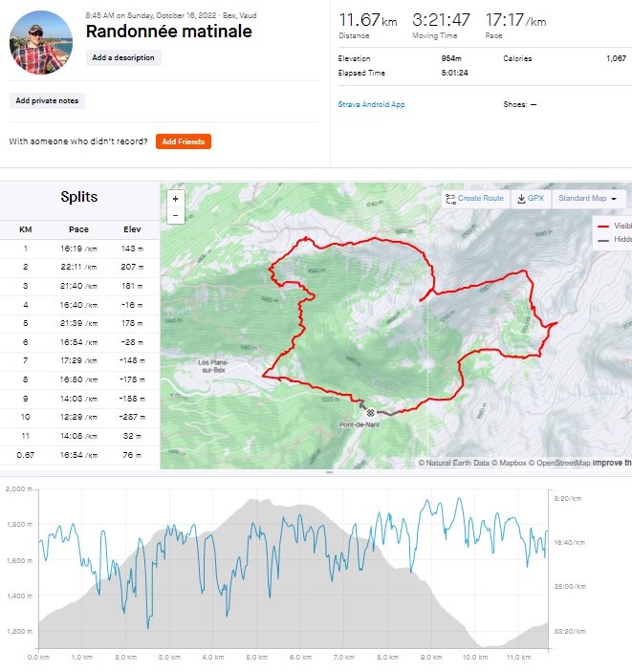Click the GPX download icon

pyautogui.click(x=521, y=199)
